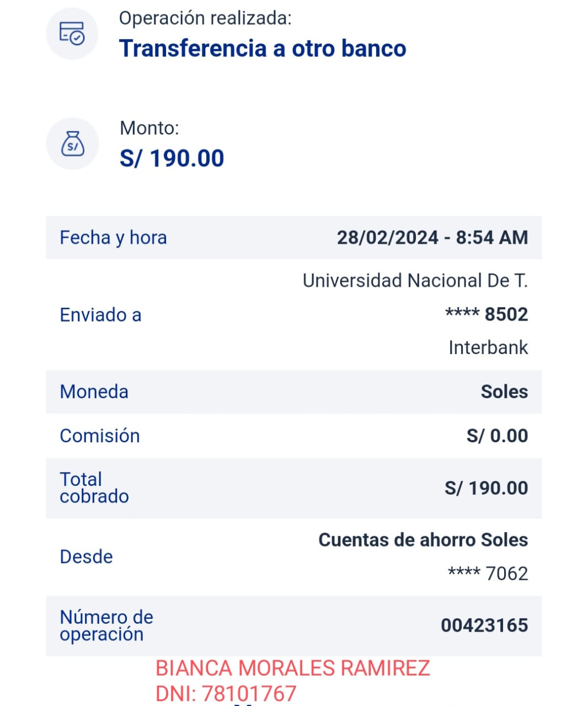Click the destination account ending 8502
This screenshot has height=706, width=588.
(487, 314)
